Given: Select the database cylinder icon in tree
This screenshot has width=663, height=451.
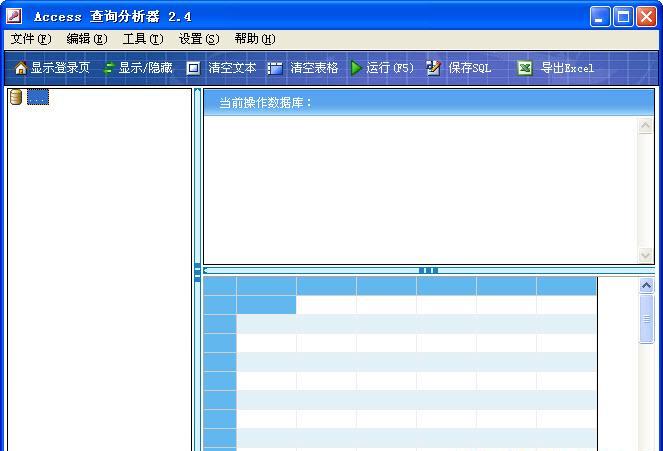Looking at the screenshot, I should pos(16,97).
